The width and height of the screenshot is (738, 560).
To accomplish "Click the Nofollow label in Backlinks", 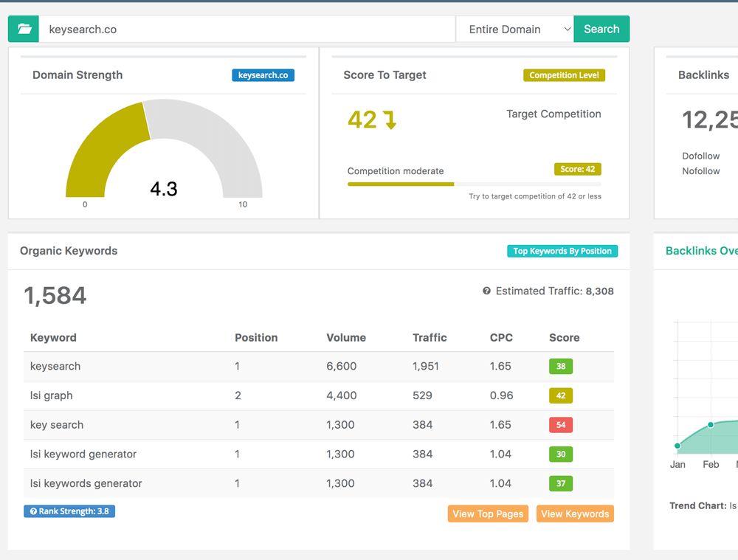I will point(701,171).
